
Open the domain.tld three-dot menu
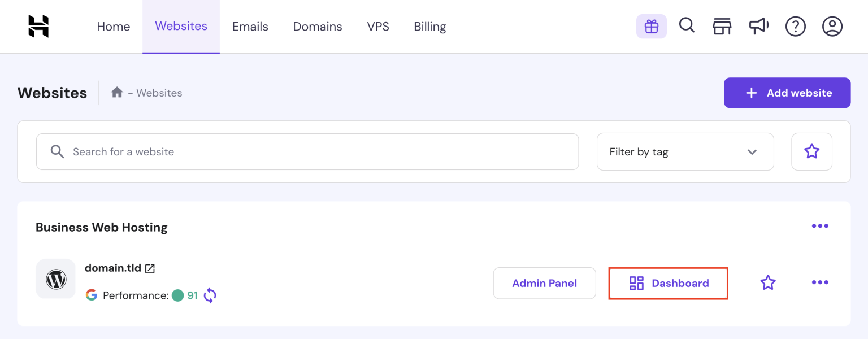[x=820, y=282]
